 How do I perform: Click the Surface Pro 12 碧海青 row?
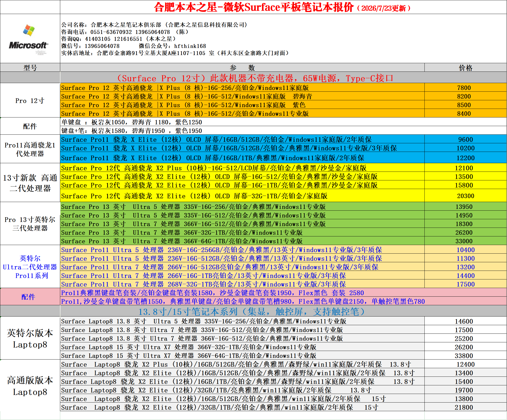pos(242,96)
